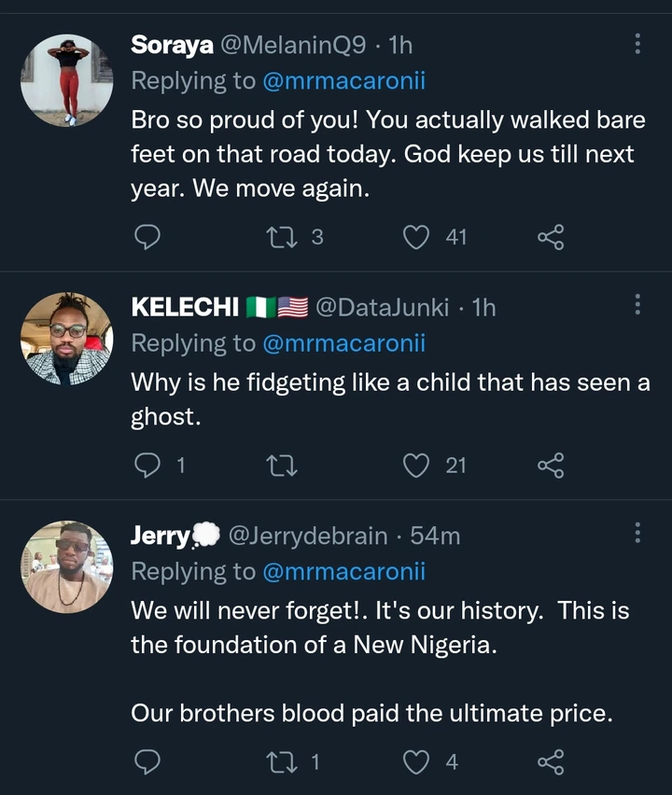This screenshot has width=672, height=795.
Task: Like Jerry's tweet with 4 likes
Action: [416, 762]
